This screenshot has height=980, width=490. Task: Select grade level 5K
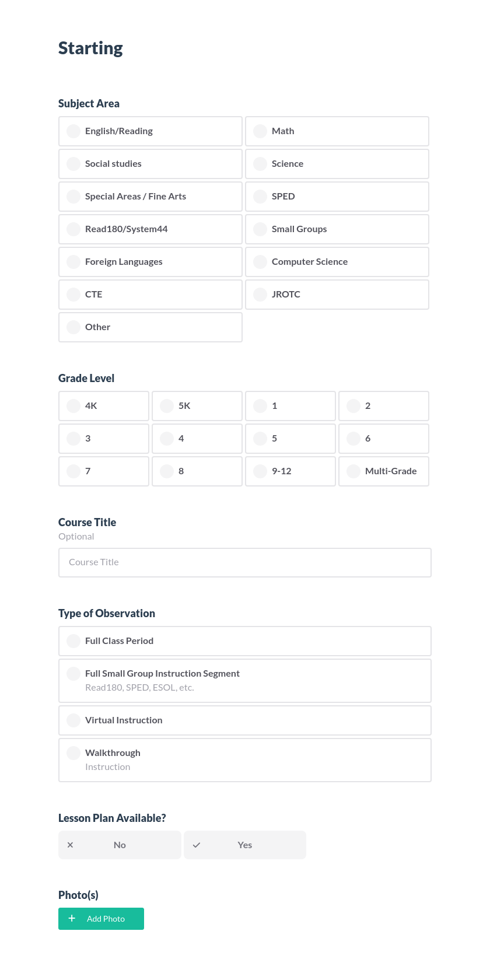pyautogui.click(x=197, y=405)
